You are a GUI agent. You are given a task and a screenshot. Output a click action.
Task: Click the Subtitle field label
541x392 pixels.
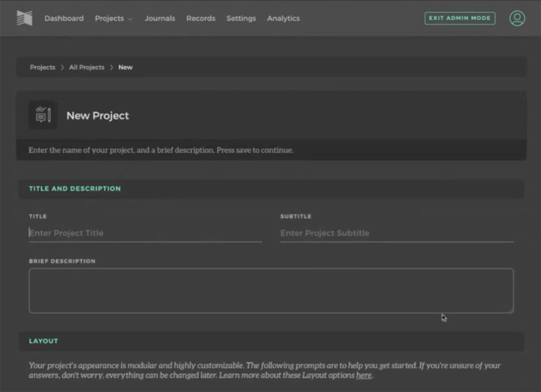click(x=296, y=216)
